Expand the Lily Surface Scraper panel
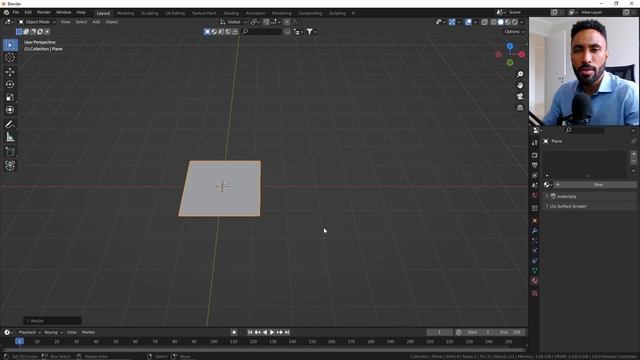 [x=590, y=206]
